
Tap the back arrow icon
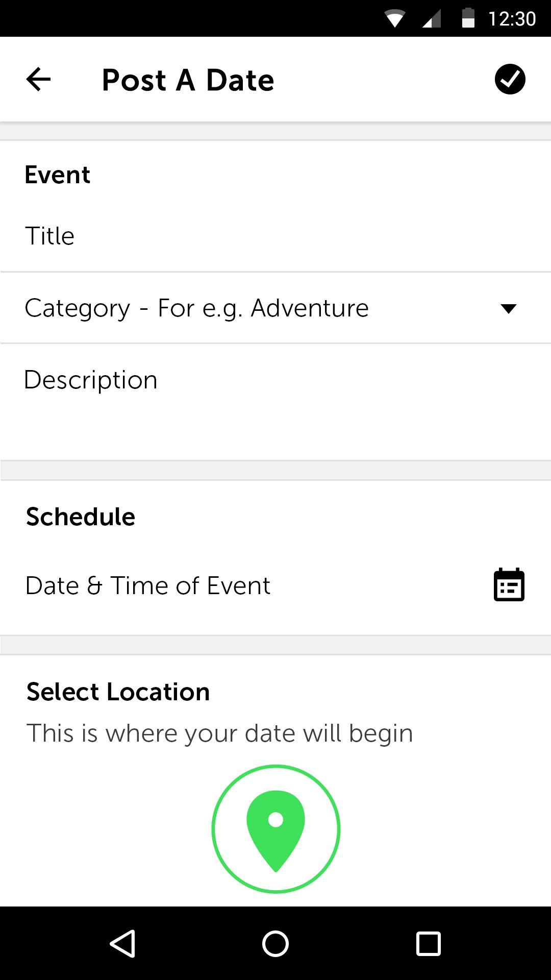coord(38,80)
